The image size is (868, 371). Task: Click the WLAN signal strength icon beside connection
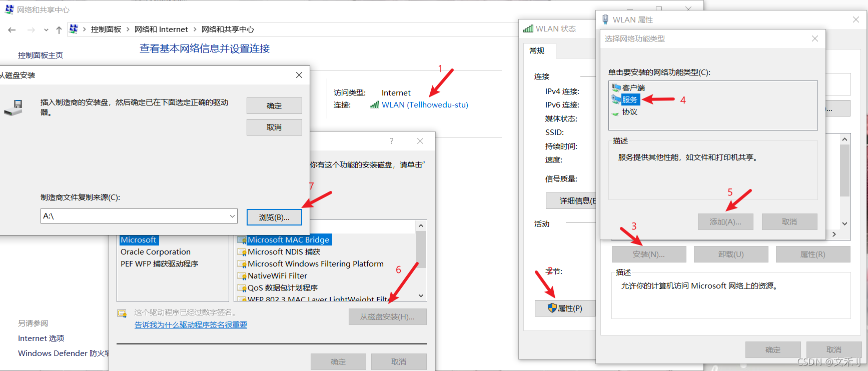tap(375, 105)
